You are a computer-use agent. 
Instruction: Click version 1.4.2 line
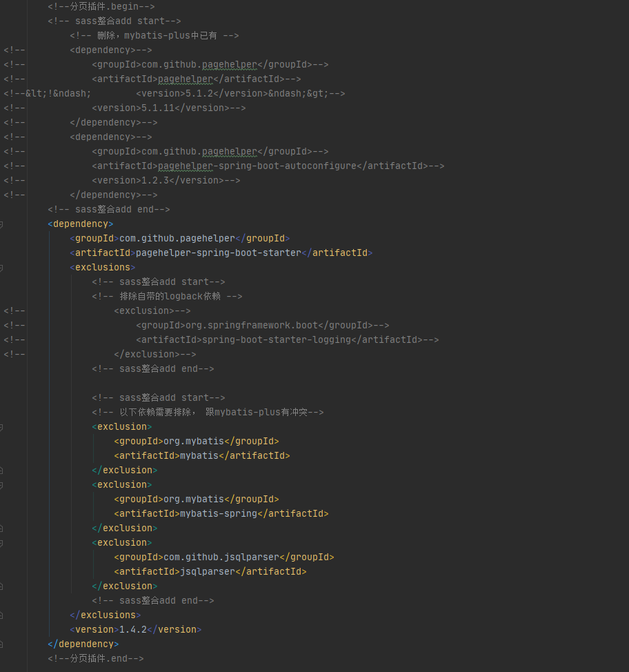[135, 630]
